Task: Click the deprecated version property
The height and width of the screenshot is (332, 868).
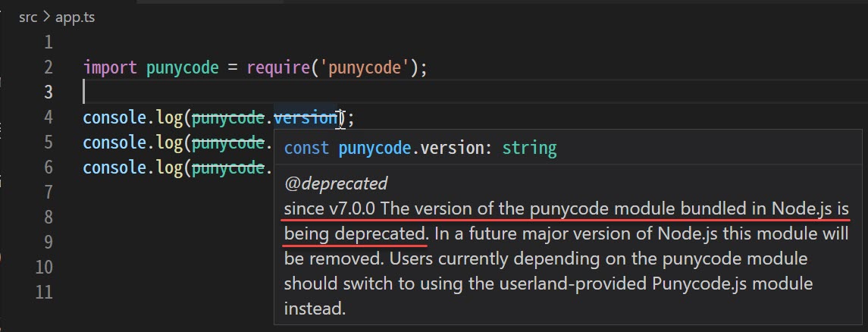Action: (x=305, y=117)
